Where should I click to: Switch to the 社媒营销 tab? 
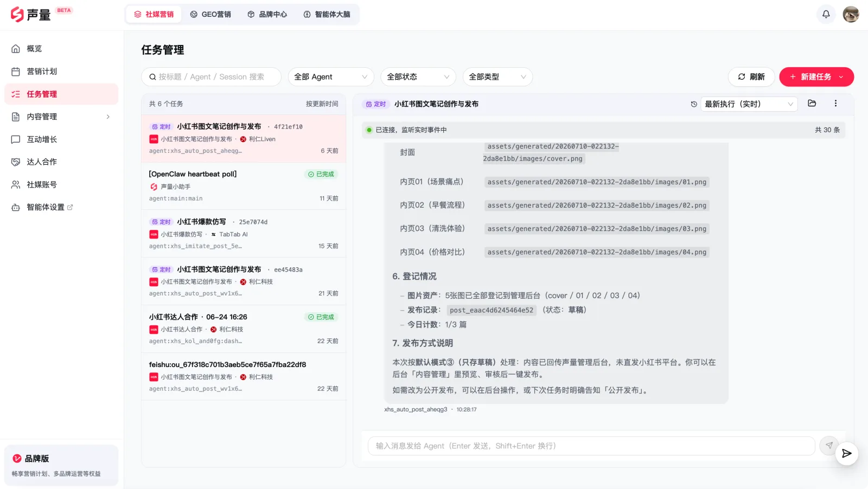click(x=154, y=15)
